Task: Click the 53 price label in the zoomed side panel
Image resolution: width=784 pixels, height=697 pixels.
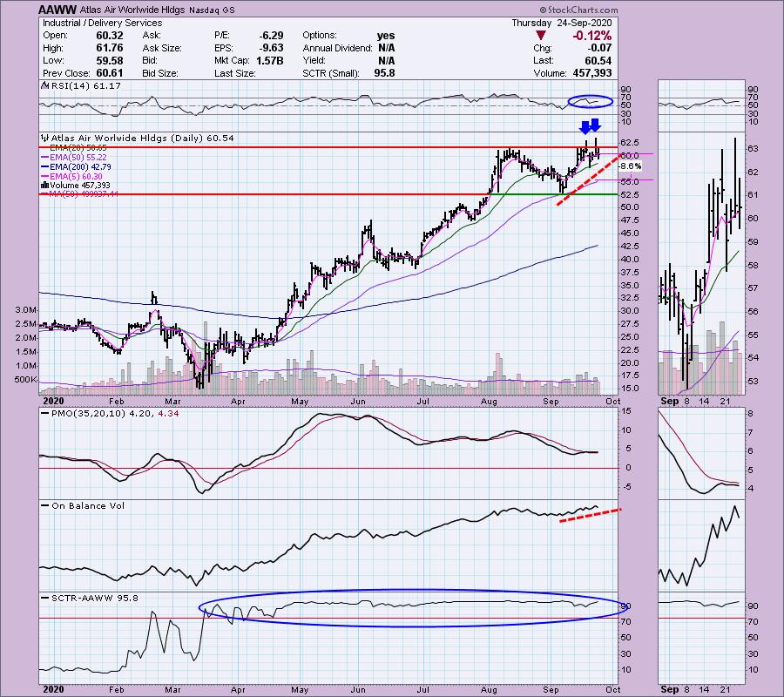Action: tap(753, 381)
